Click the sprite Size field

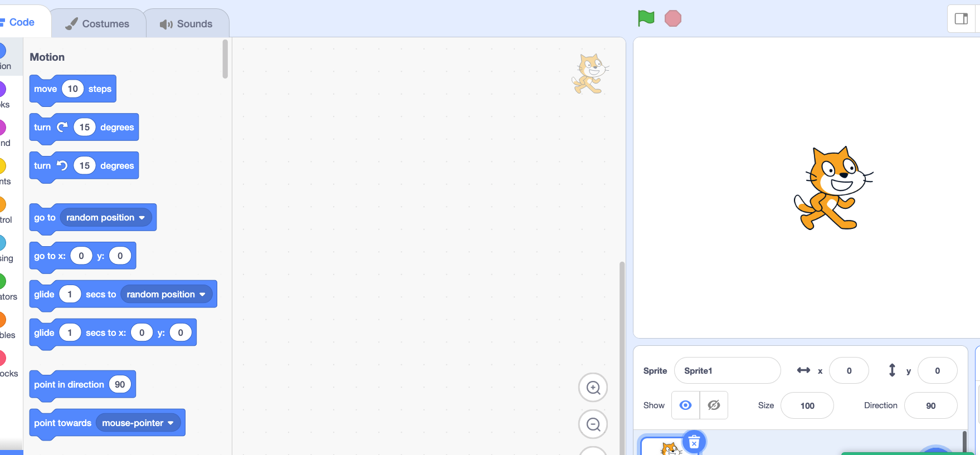point(807,405)
